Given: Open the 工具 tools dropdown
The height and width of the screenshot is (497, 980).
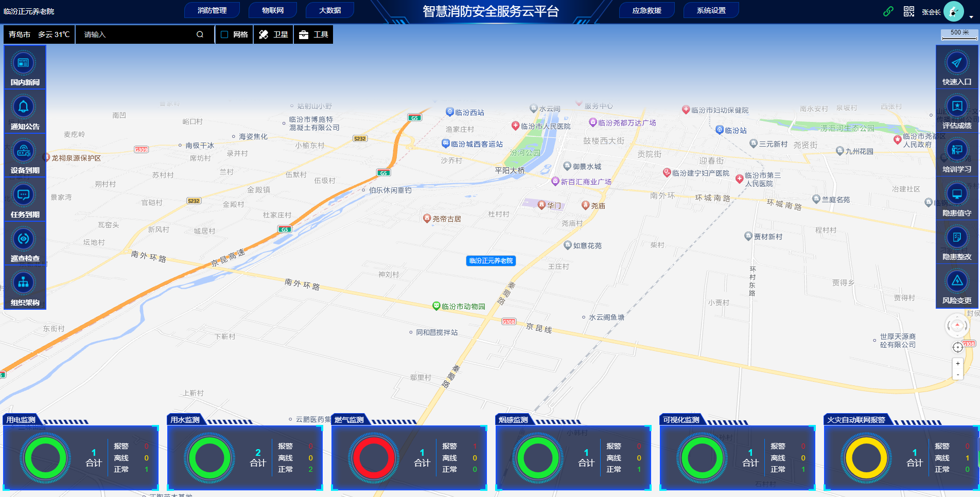Looking at the screenshot, I should 313,34.
